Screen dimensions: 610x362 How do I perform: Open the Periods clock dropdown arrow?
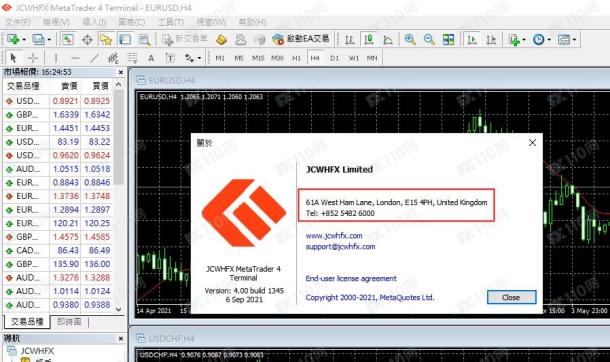pyautogui.click(x=549, y=40)
